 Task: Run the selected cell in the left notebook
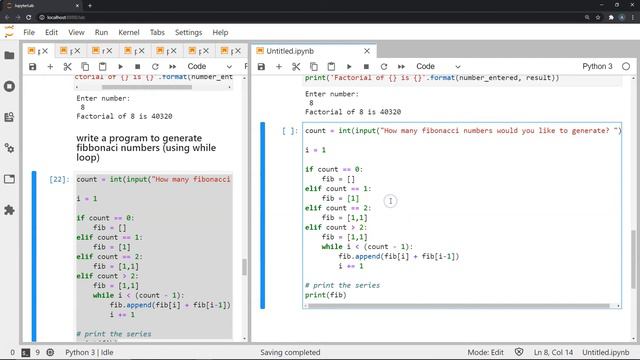(120, 67)
